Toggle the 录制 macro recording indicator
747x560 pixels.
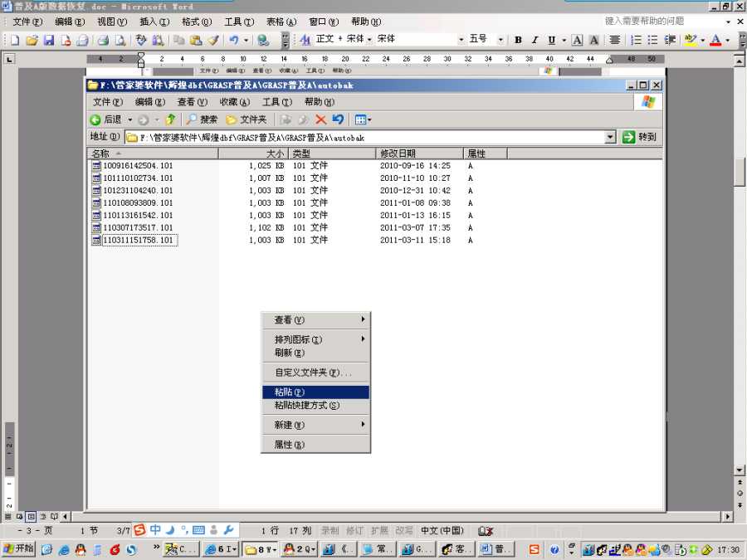click(x=330, y=530)
